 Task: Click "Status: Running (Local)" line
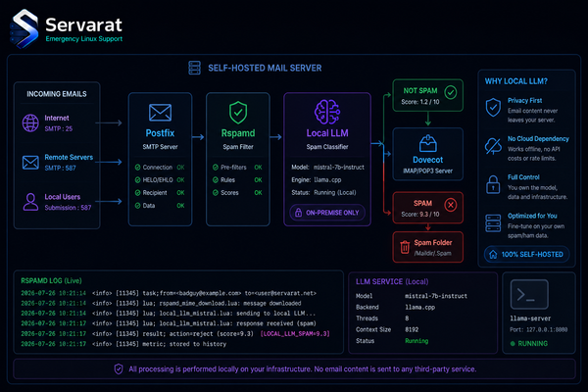point(323,193)
